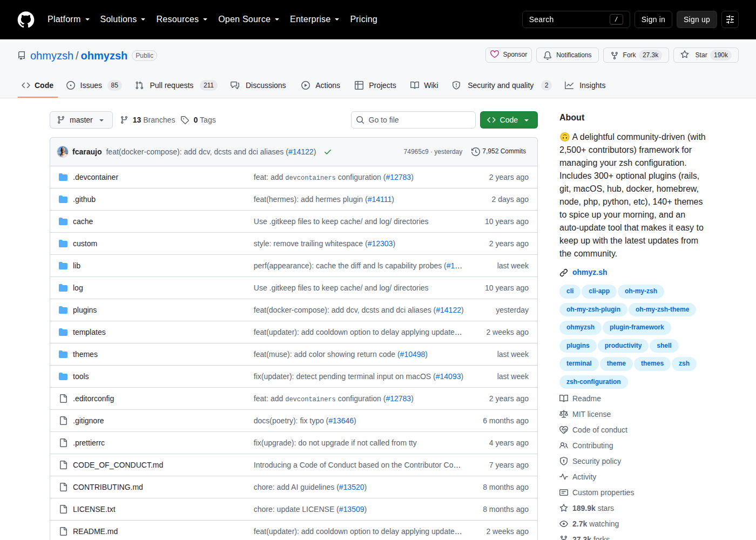Click the GitHub logo icon
The height and width of the screenshot is (540, 756).
pyautogui.click(x=26, y=19)
